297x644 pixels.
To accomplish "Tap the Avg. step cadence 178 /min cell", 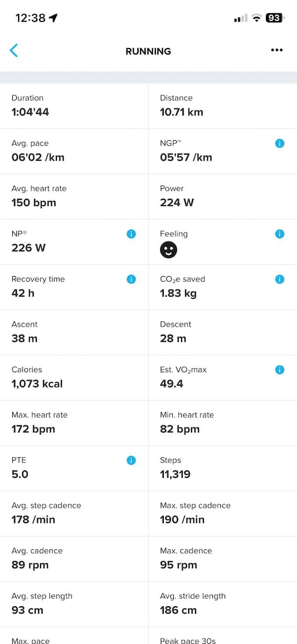I will [74, 513].
